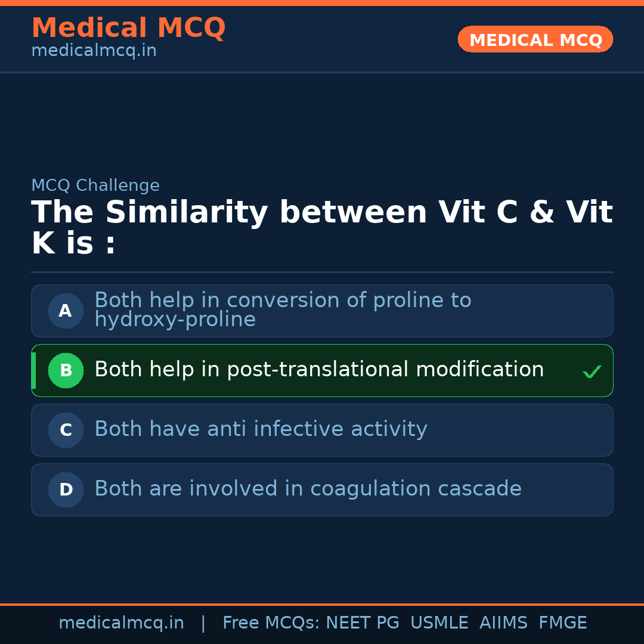The image size is (644, 644).
Task: Choose the coagulation cascade answer text
Action: point(308,489)
